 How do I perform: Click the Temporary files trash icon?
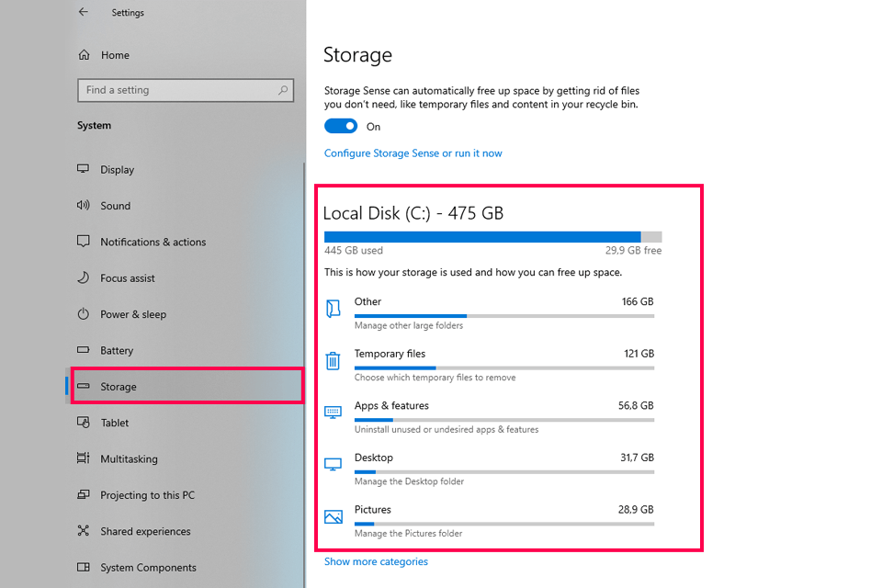tap(333, 361)
